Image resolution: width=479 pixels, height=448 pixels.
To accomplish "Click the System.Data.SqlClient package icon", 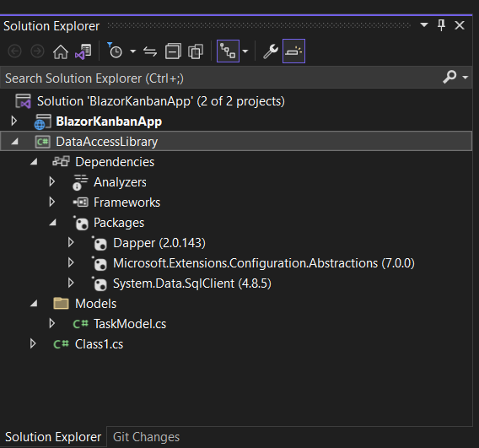I will 100,283.
